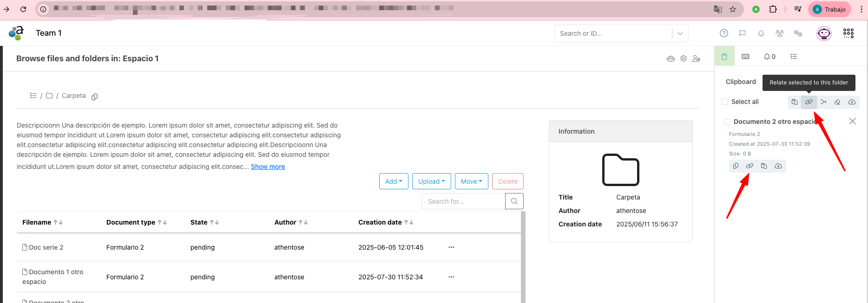Switch to the keyboard shortcuts panel tab
Screen dimensions: 868x303
point(745,57)
